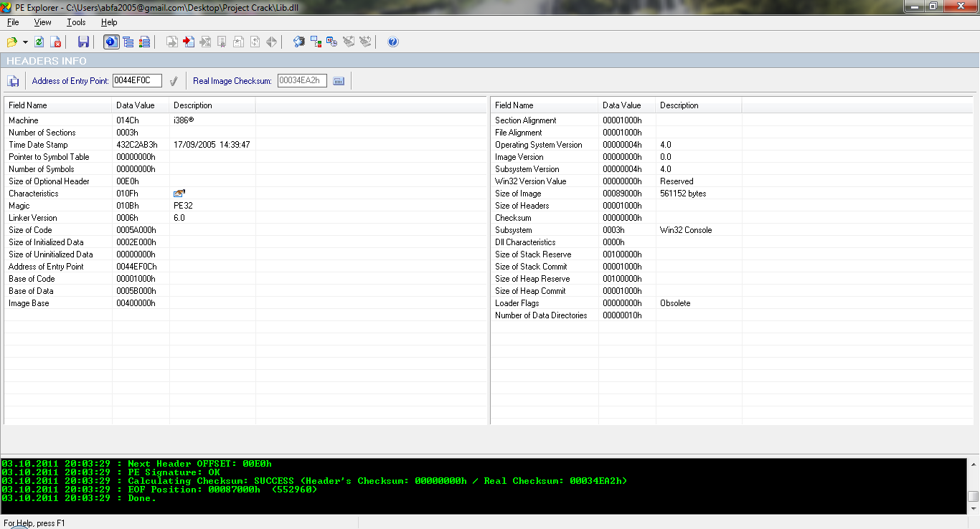Click the greyed crossed-out page icon
Image resolution: width=980 pixels, height=529 pixels.
coord(205,42)
